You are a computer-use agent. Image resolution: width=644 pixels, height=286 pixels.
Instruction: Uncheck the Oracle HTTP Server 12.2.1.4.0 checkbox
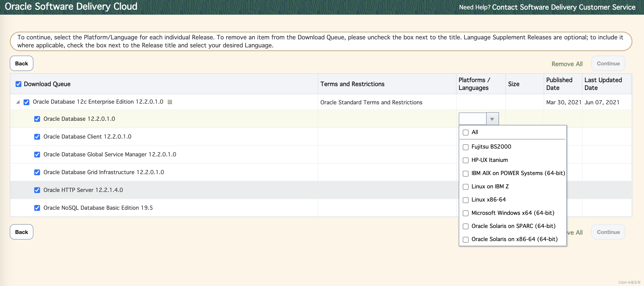pyautogui.click(x=37, y=190)
